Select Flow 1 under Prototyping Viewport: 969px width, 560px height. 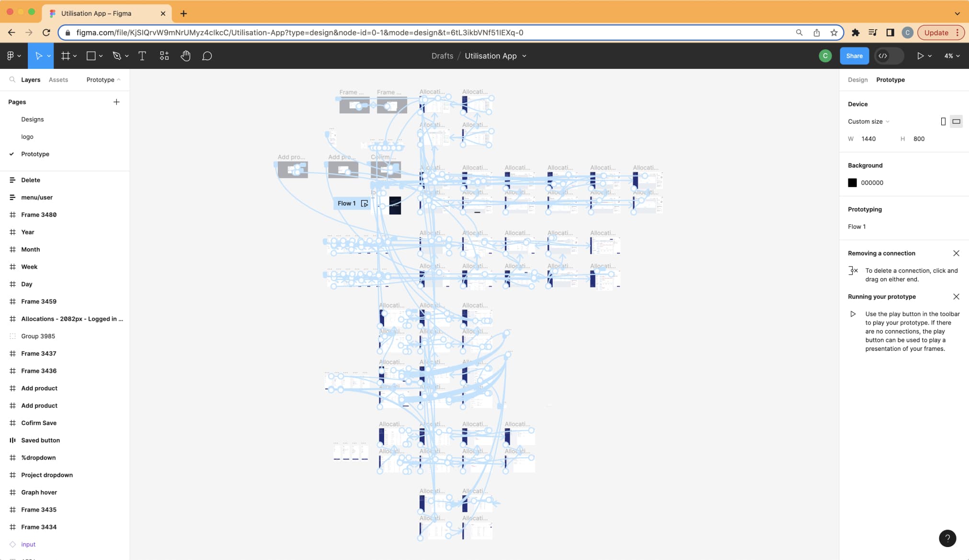click(x=856, y=226)
